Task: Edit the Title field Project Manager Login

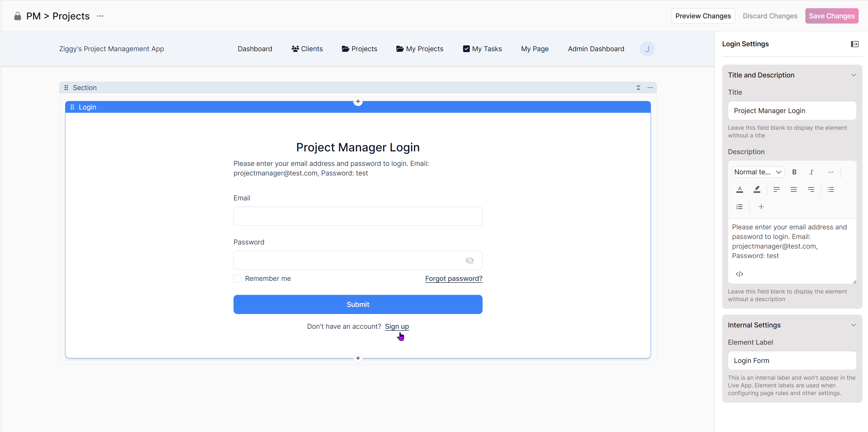Action: pos(792,111)
